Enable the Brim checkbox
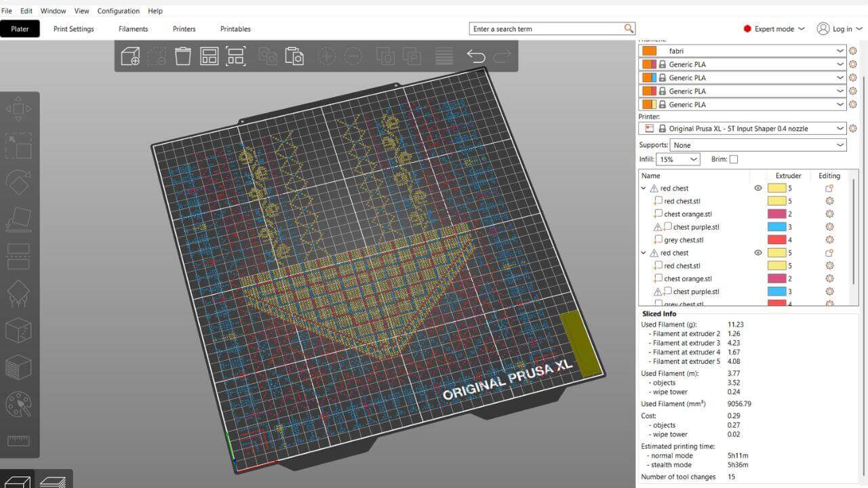The height and width of the screenshot is (488, 868). pos(733,159)
